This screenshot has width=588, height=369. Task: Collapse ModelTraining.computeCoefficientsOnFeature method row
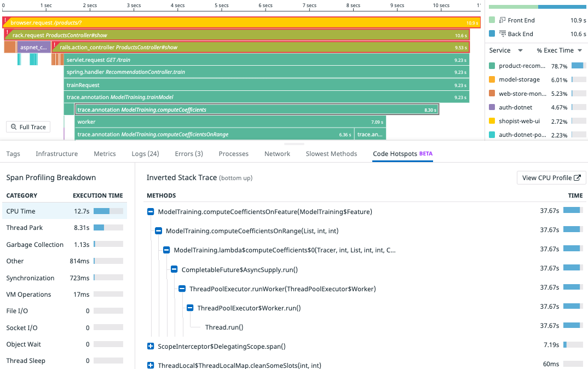point(151,212)
